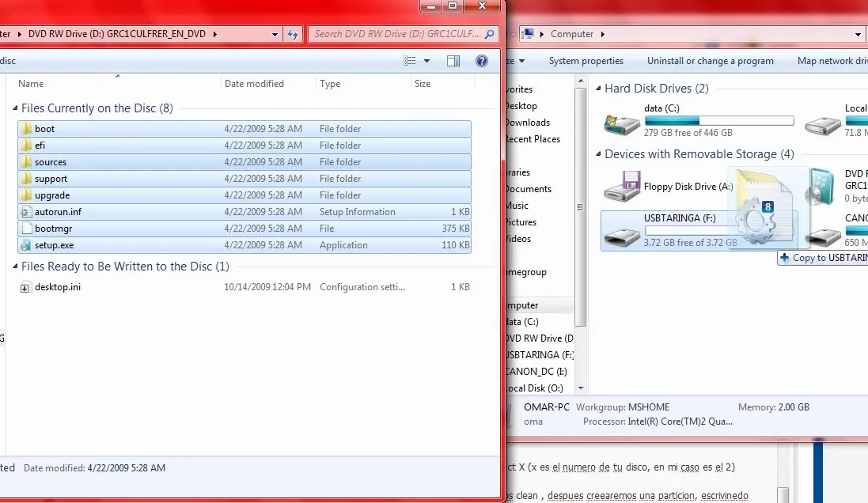Expand the DVD drive address bar history dropdown
This screenshot has height=503, width=868.
(275, 34)
